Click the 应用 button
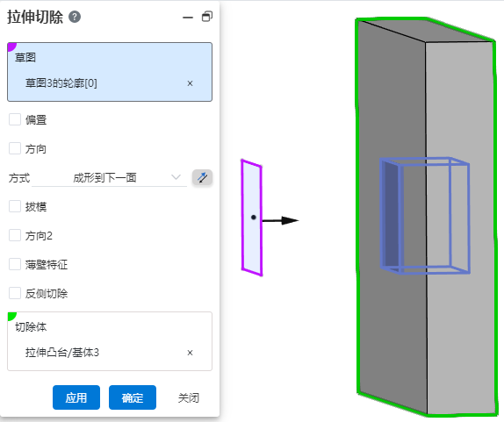 pos(76,397)
